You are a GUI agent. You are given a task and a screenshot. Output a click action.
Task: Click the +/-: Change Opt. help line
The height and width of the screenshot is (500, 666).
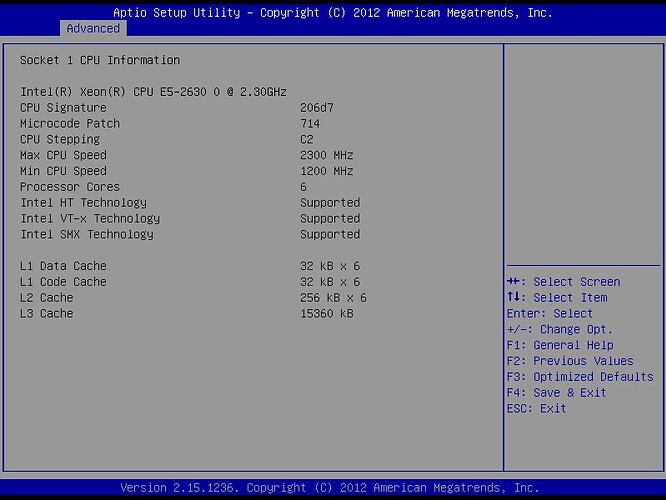560,329
